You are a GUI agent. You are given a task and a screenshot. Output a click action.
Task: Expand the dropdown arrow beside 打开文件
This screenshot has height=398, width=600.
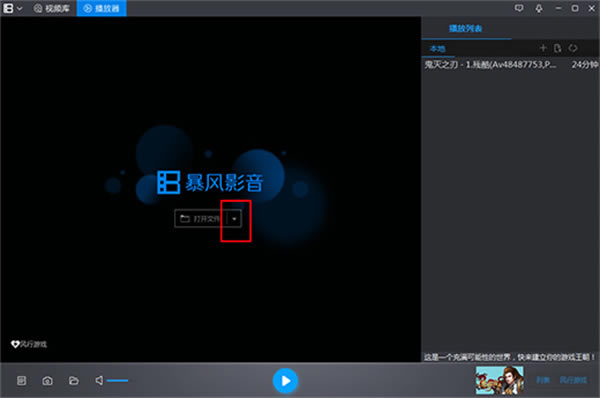point(234,219)
